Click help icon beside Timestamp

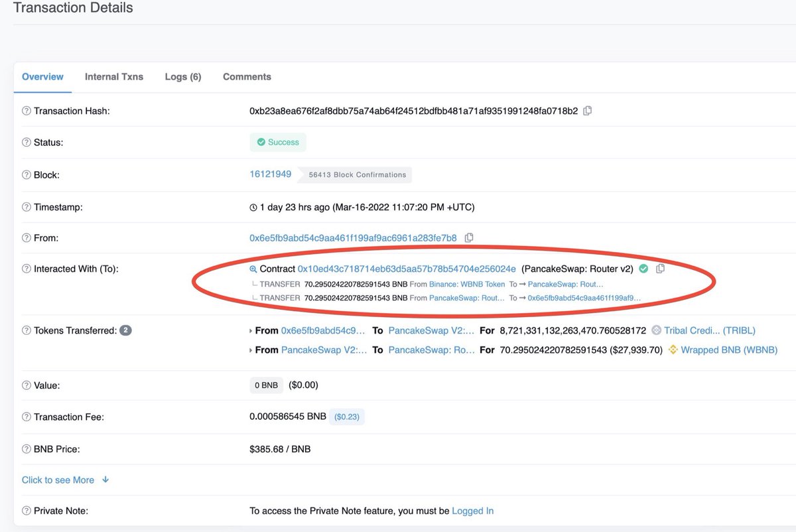tap(27, 207)
